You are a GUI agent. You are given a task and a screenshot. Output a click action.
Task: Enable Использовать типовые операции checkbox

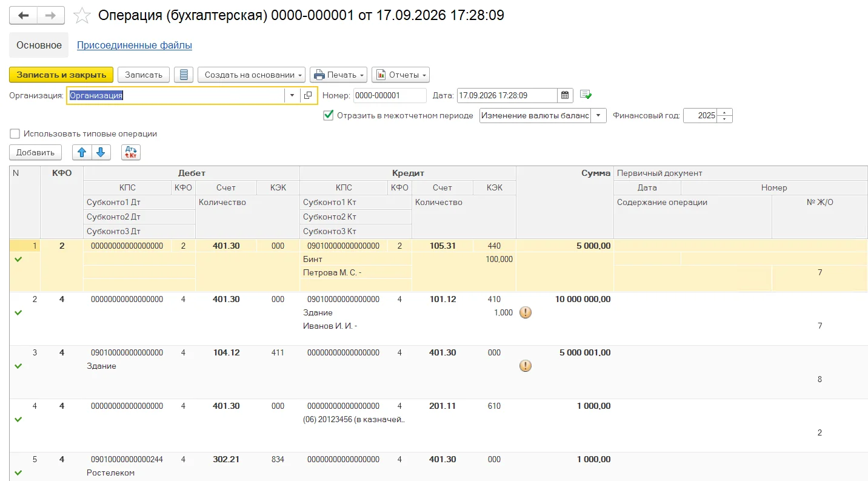point(15,133)
